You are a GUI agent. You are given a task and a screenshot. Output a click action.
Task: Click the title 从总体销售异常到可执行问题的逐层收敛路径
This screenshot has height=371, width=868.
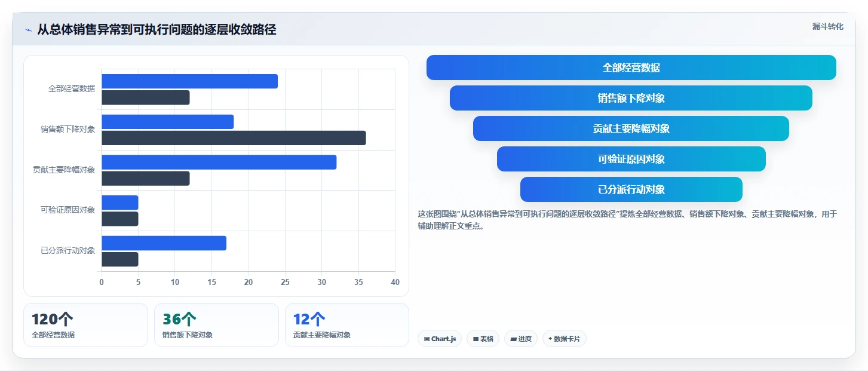pyautogui.click(x=157, y=30)
